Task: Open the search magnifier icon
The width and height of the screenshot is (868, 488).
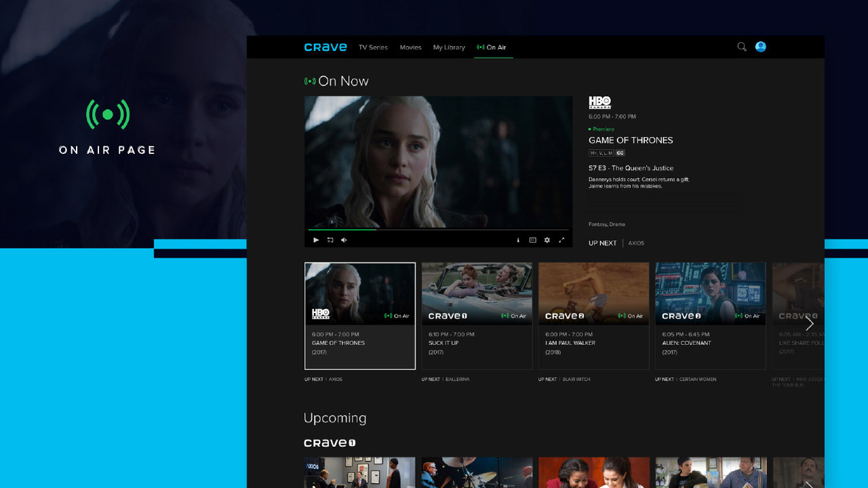Action: click(x=742, y=47)
